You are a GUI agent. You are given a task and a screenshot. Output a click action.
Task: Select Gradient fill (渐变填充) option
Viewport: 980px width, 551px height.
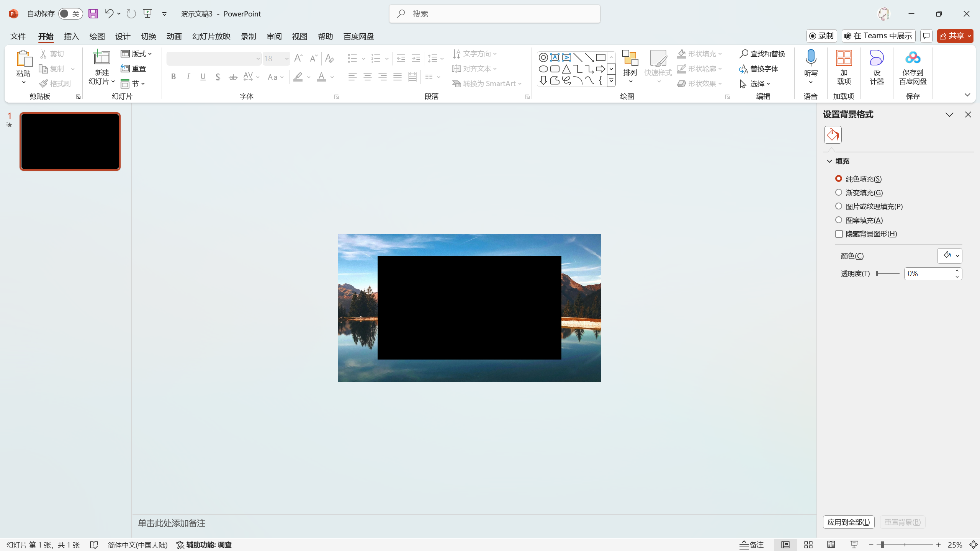coord(859,193)
